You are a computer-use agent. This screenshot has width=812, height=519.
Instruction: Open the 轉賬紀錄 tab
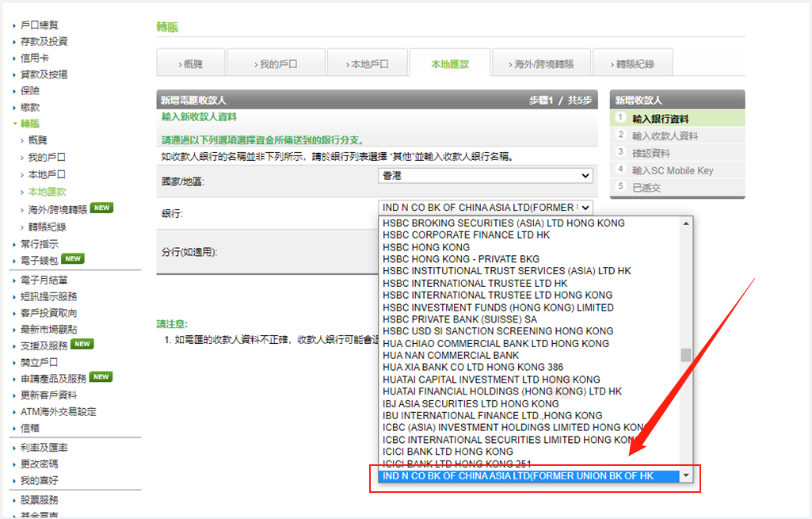coord(633,63)
